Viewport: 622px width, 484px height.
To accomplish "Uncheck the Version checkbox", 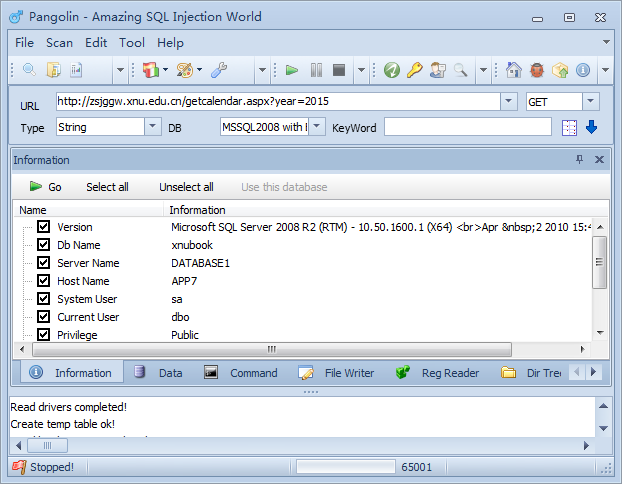I will pos(43,227).
